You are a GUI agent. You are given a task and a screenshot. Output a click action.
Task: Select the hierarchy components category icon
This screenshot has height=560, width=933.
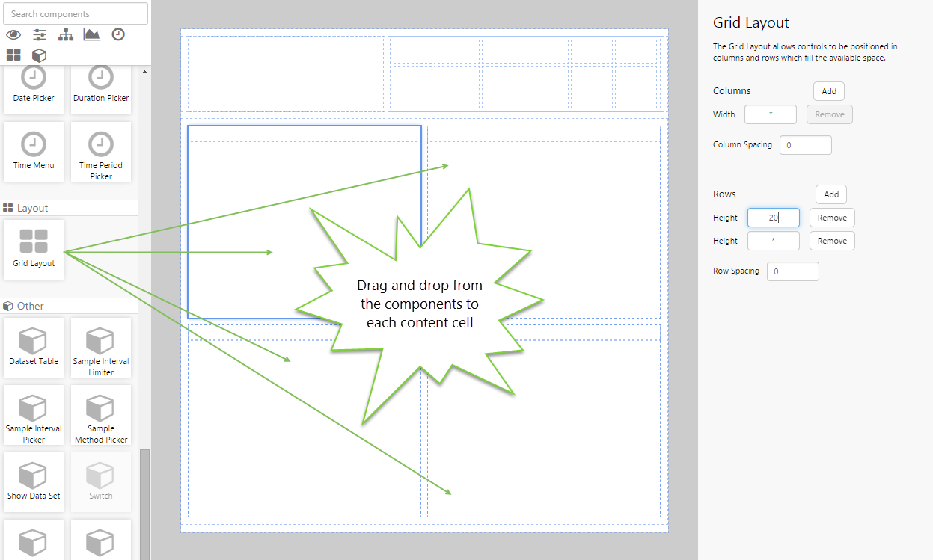(x=65, y=34)
